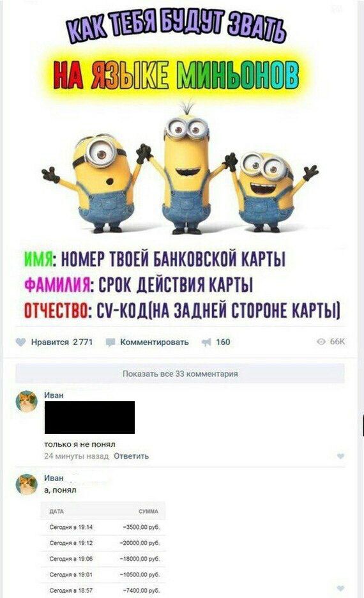Click the eye views icon
The image size is (364, 598).
[322, 342]
